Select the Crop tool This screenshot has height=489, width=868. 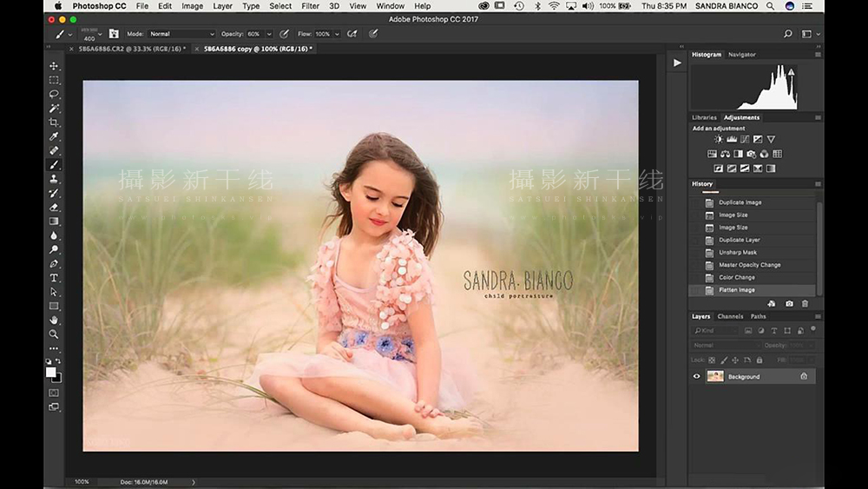[x=54, y=122]
